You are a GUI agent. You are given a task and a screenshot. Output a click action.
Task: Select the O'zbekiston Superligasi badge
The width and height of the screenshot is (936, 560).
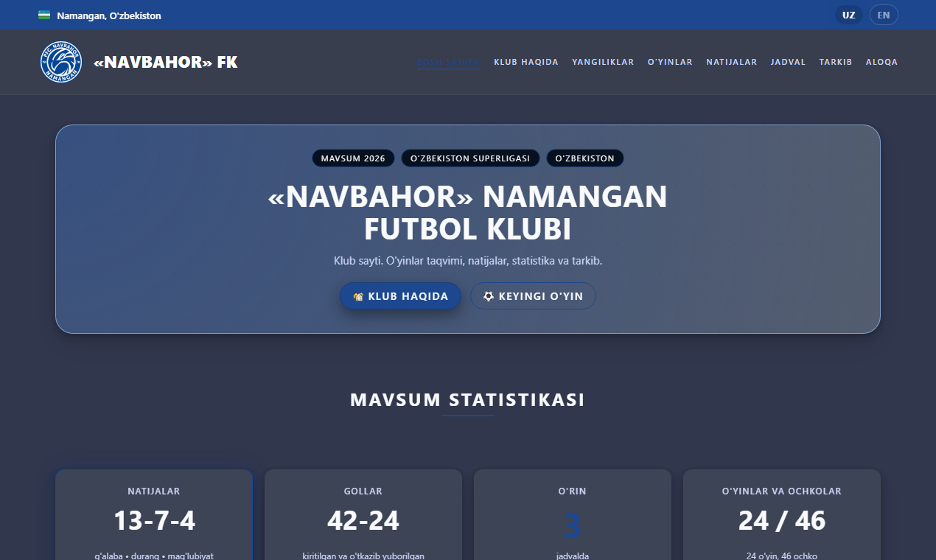point(470,158)
